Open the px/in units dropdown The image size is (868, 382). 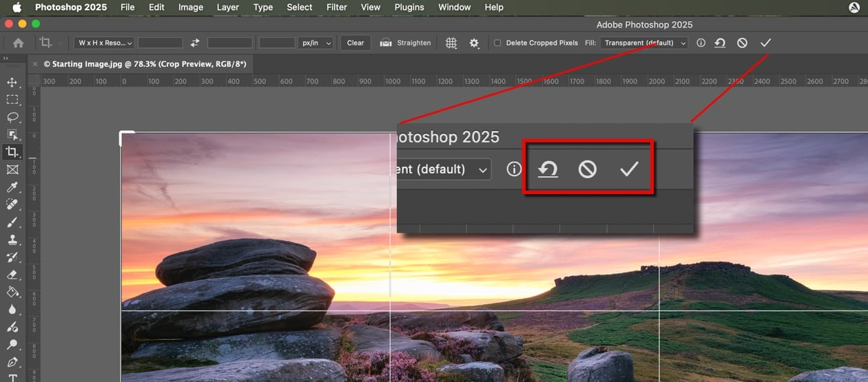coord(316,43)
